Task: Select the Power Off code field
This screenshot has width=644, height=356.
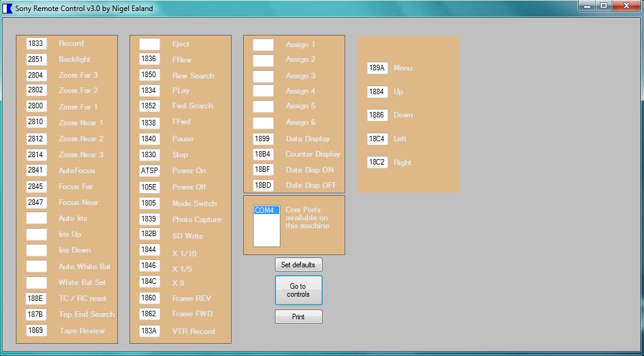Action: coord(150,187)
